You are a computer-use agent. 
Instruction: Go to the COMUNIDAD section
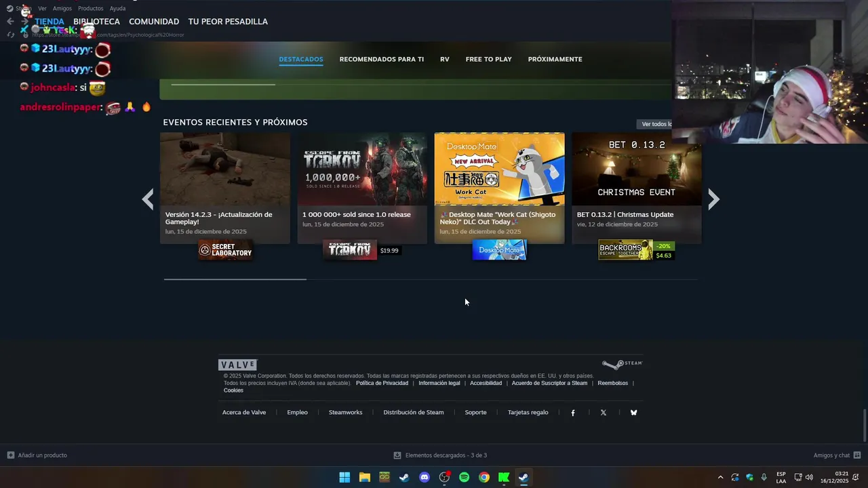click(154, 22)
